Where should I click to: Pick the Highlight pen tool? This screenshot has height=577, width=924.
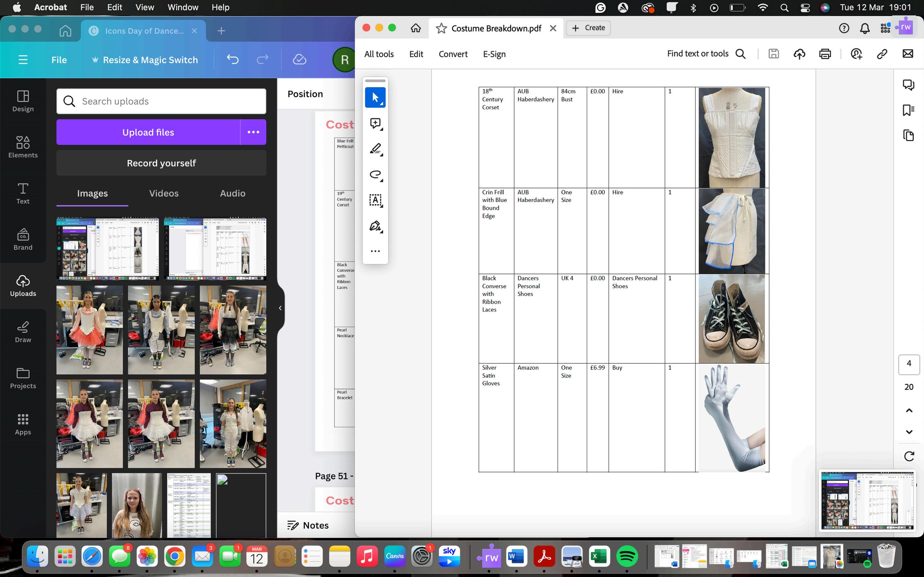375,149
